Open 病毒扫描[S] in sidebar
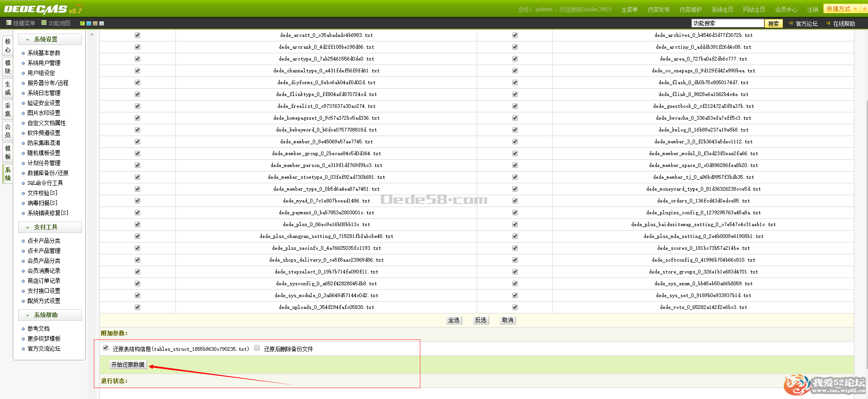868x399 pixels. tap(42, 203)
